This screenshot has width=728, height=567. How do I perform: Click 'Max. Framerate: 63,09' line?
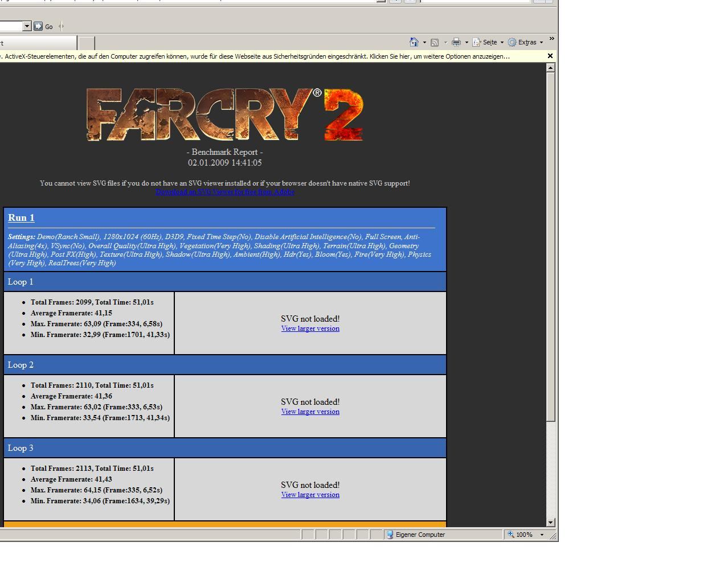pos(96,324)
